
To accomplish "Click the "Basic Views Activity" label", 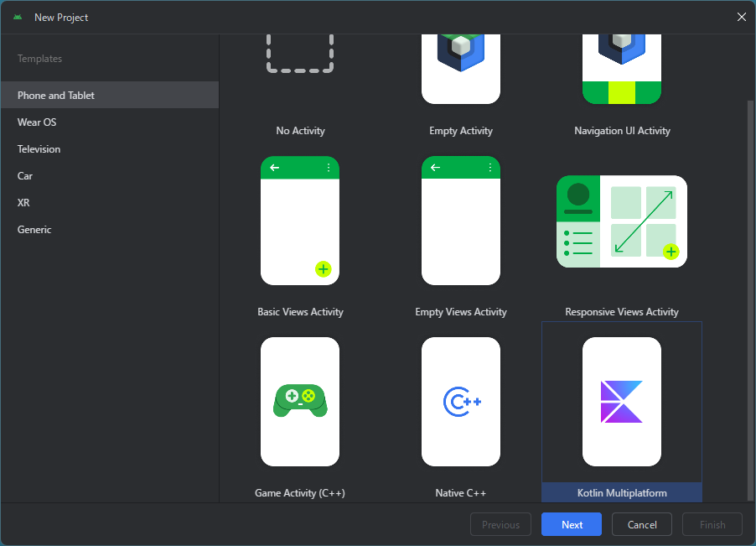I will tap(300, 312).
